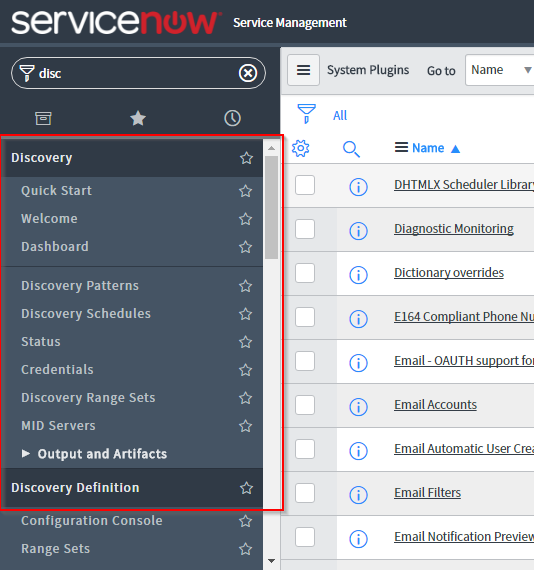Image resolution: width=534 pixels, height=570 pixels.
Task: Favorite the Discovery application star
Action: click(246, 158)
